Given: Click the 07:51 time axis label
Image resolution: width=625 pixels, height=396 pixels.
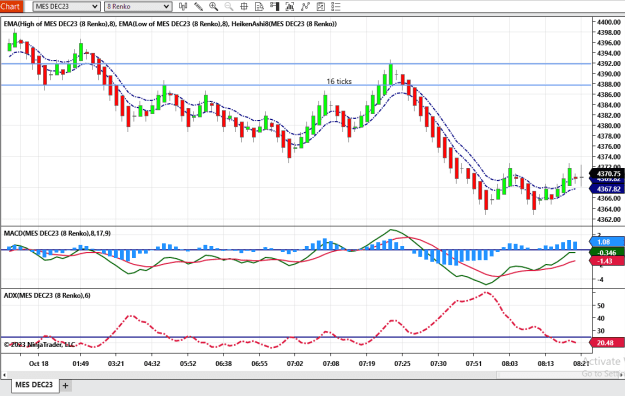Looking at the screenshot, I should tap(474, 364).
